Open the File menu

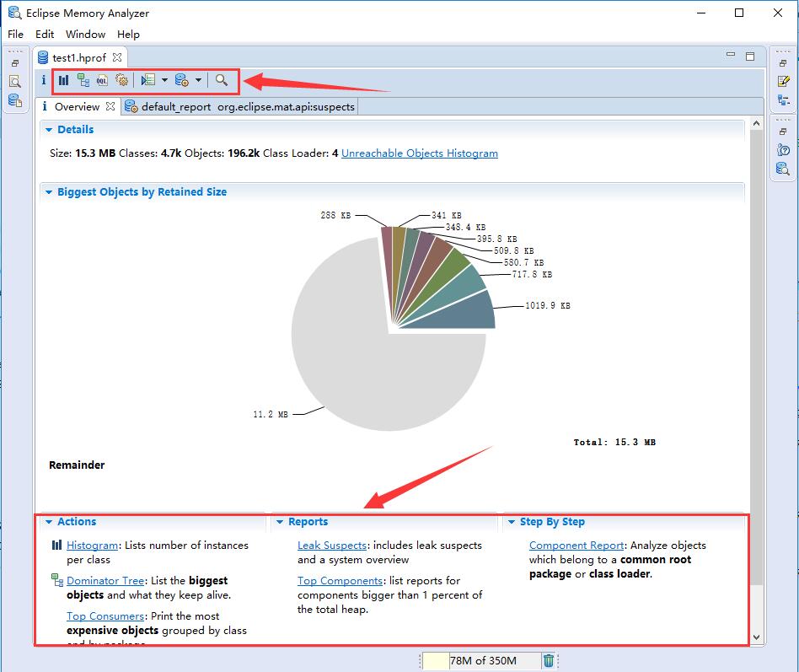click(x=15, y=35)
